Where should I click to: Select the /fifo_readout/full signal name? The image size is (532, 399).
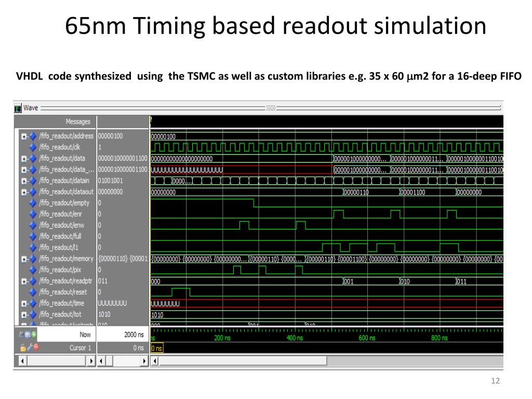pyautogui.click(x=60, y=236)
